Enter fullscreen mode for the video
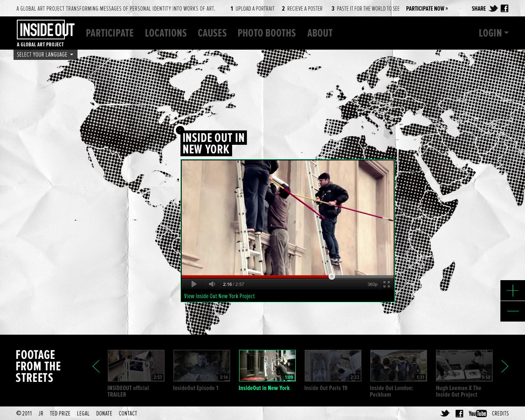The height and width of the screenshot is (420, 525). 386,284
